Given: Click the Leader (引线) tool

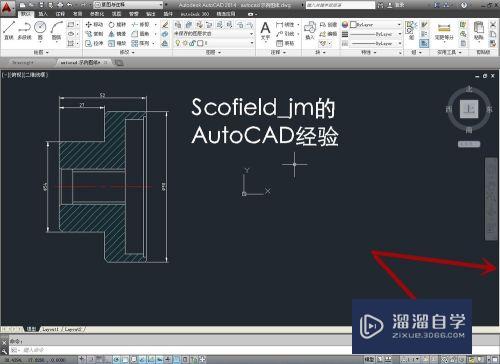Looking at the screenshot, I should click(x=285, y=34).
